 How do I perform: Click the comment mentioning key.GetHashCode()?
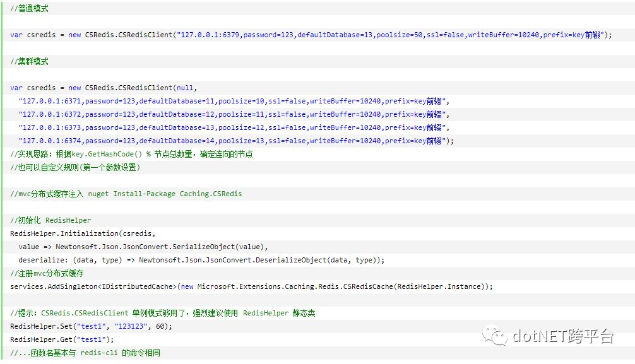click(131, 155)
